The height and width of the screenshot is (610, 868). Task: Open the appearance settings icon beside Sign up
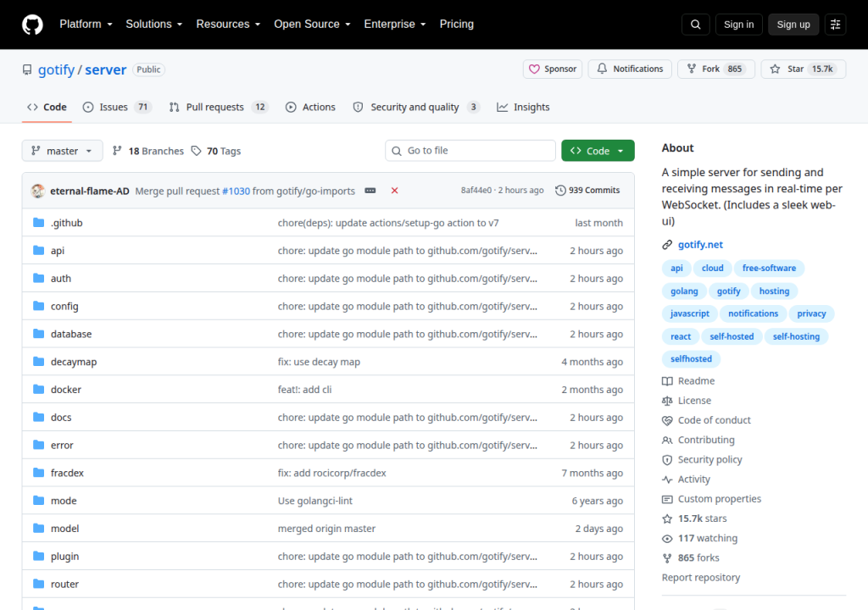click(835, 25)
